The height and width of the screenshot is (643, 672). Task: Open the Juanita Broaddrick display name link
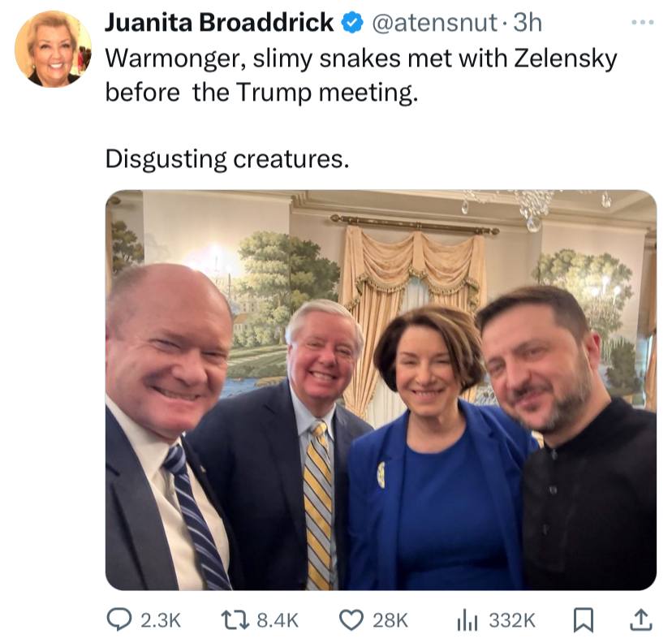click(x=219, y=23)
